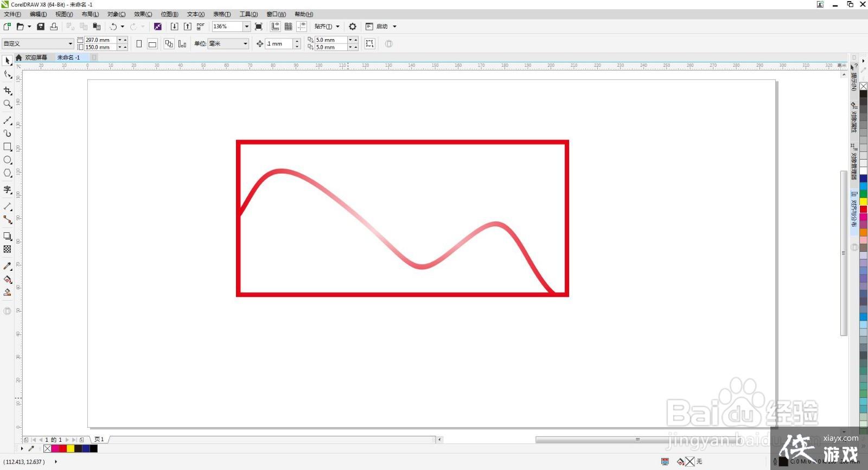The image size is (868, 470).
Task: Pick yellow swatch in document palette
Action: point(71,448)
